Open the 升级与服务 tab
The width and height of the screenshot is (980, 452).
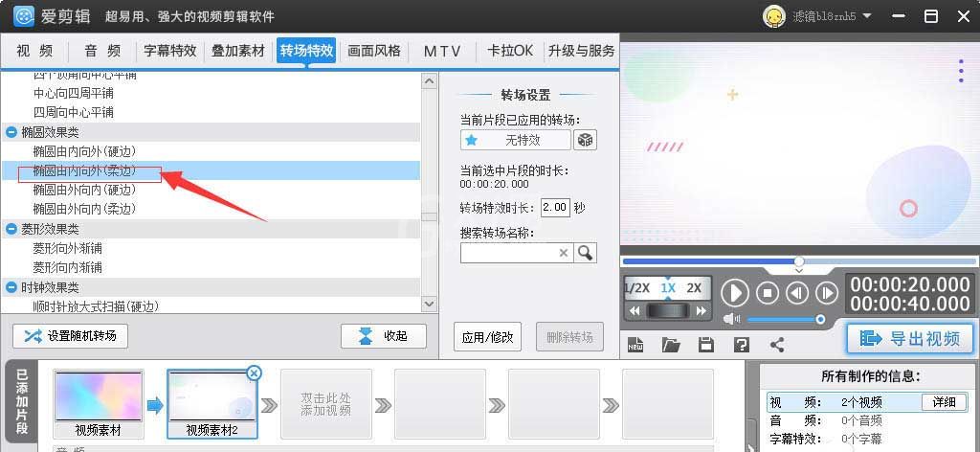(x=581, y=51)
